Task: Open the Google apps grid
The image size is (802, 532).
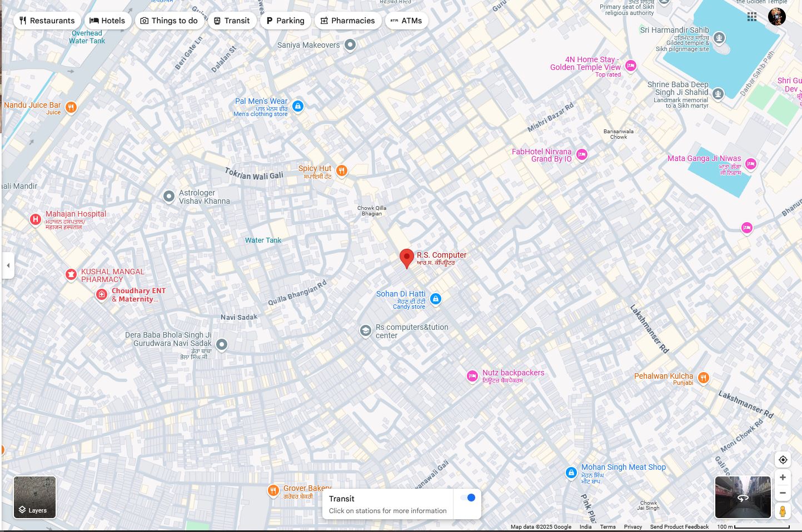Action: point(752,17)
